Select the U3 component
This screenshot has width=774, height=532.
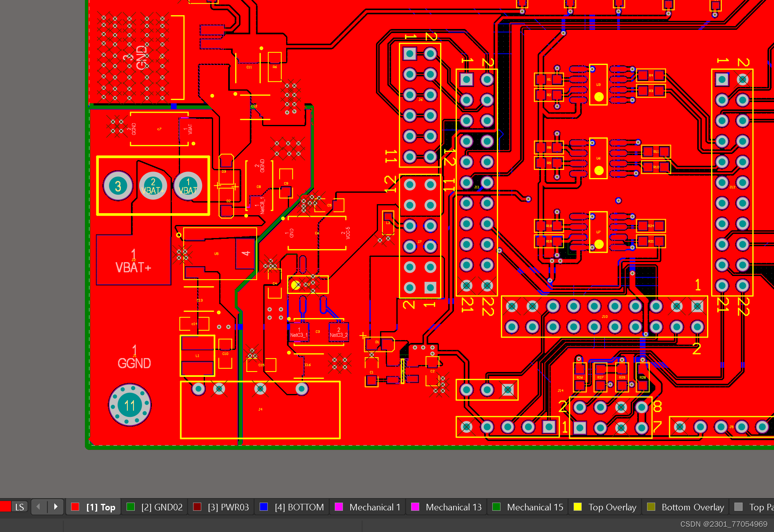click(x=598, y=85)
